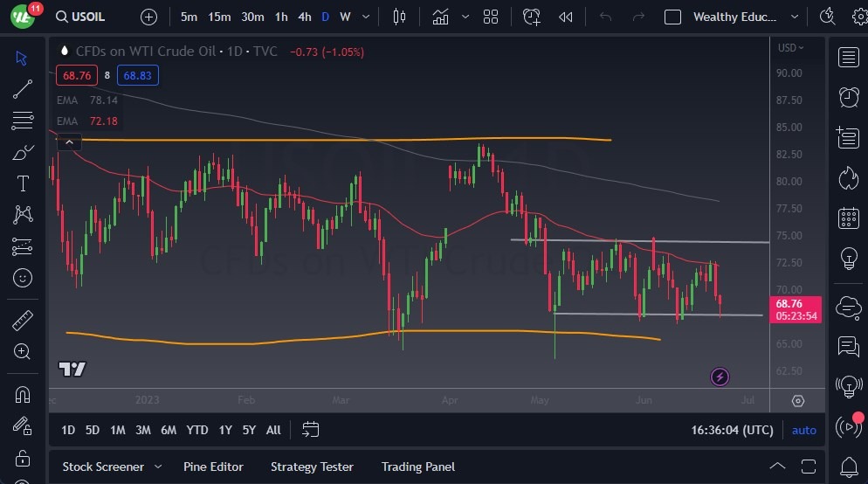The height and width of the screenshot is (484, 868).
Task: Open the candlestick chart style picker
Action: coord(400,17)
